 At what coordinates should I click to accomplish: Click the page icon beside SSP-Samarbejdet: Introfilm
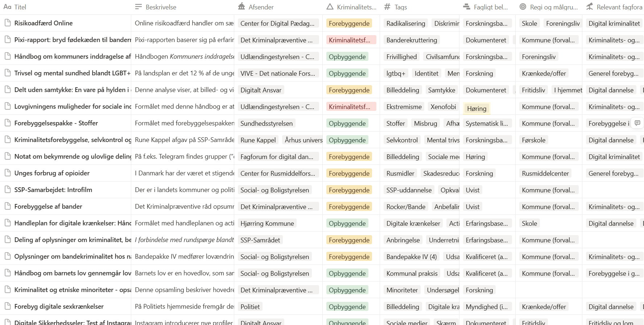(7, 190)
